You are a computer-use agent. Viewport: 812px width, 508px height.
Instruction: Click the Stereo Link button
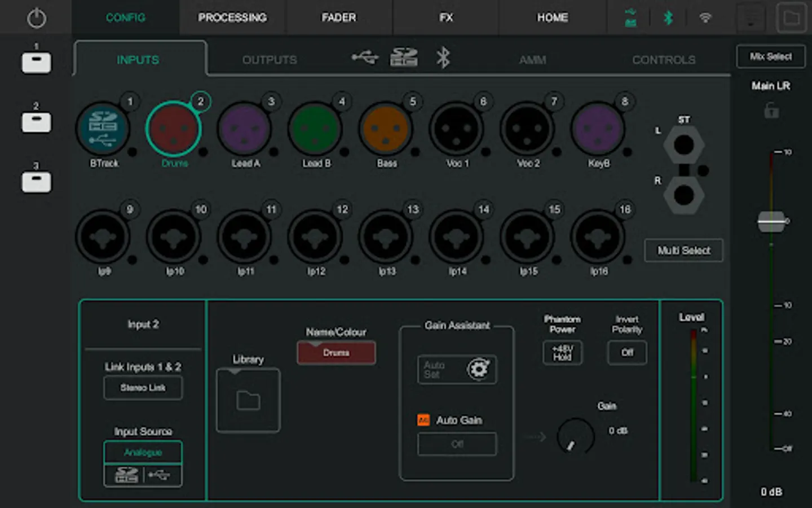click(143, 388)
